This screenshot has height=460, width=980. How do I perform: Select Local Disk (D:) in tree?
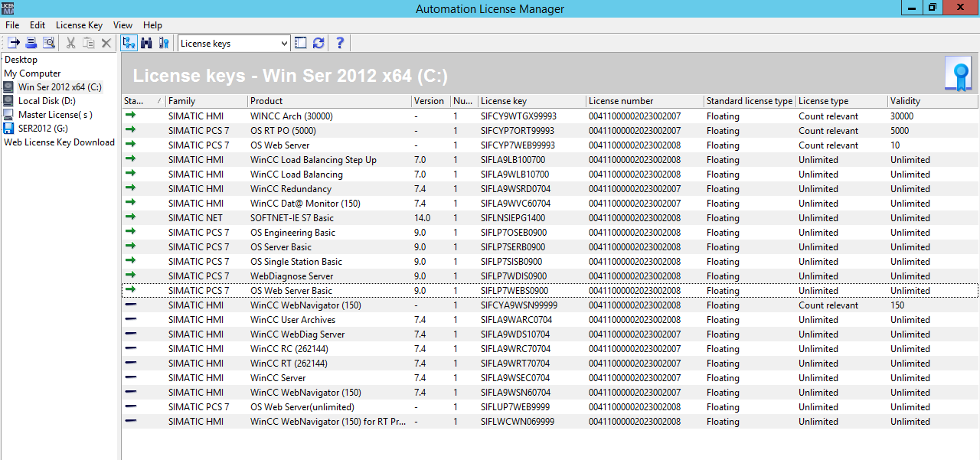click(47, 101)
